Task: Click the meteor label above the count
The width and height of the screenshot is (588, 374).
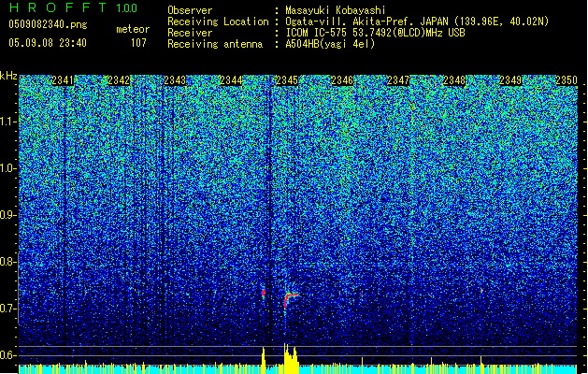Action: (133, 29)
